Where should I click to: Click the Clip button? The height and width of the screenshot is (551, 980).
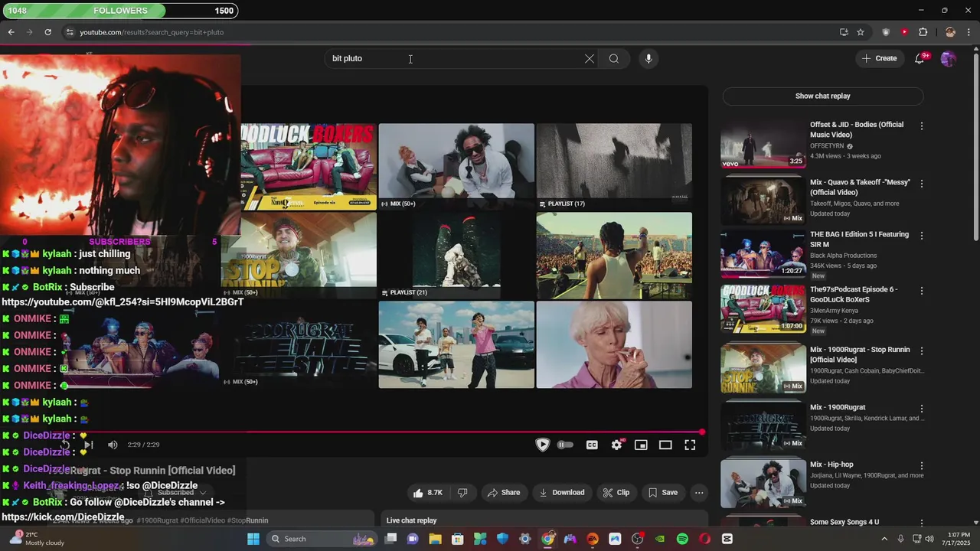pos(616,493)
